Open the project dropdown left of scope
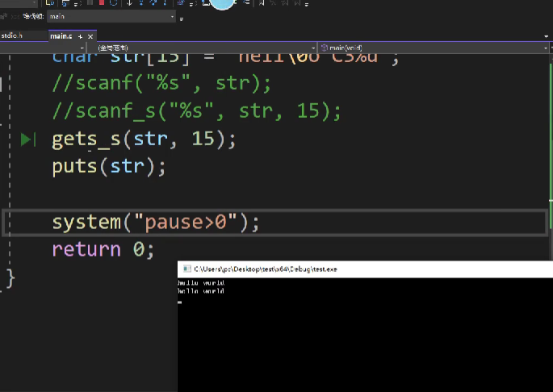This screenshot has width=553, height=392. point(42,48)
